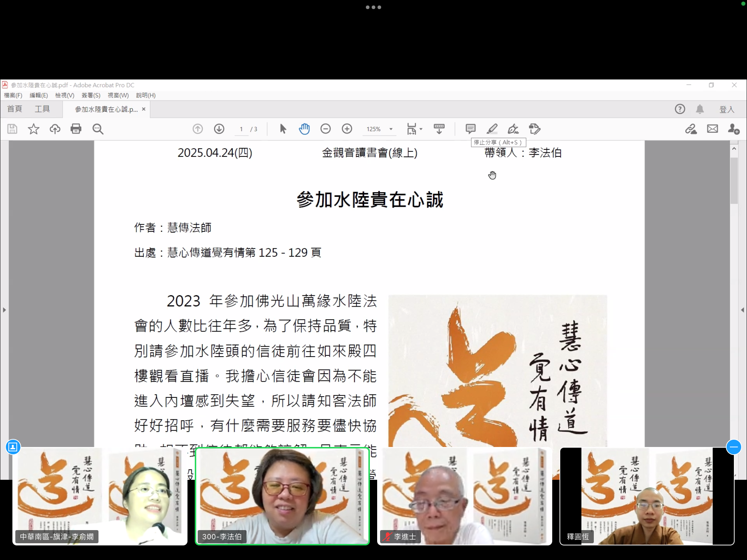Expand the left navigation pane arrow

(x=4, y=310)
